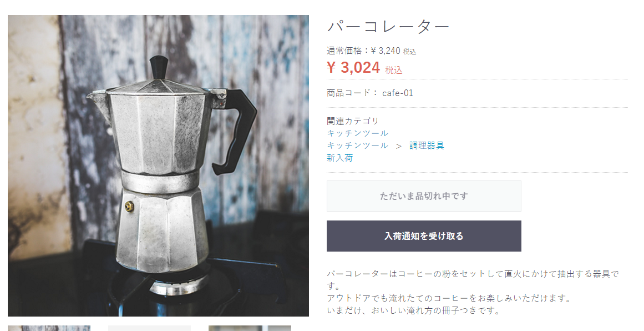The width and height of the screenshot is (644, 331).
Task: Click the 入荷通知を受け取る button
Action: (x=424, y=236)
